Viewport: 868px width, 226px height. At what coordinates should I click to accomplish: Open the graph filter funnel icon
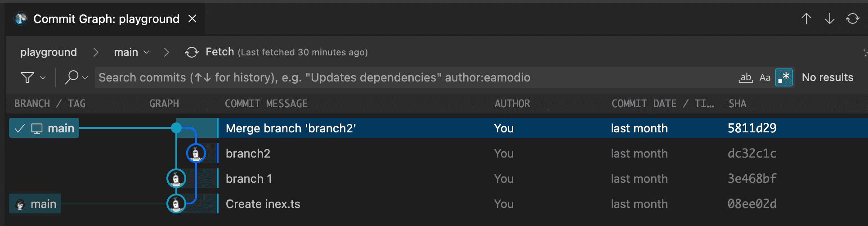27,77
